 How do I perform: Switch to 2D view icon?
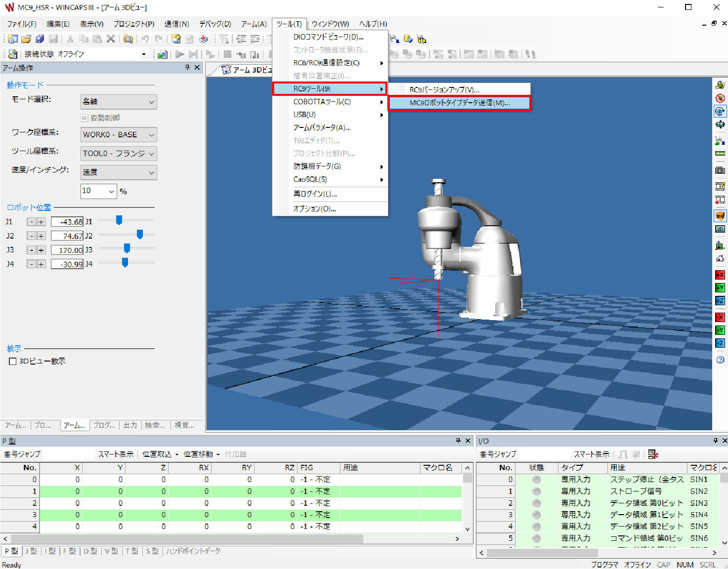pyautogui.click(x=720, y=229)
